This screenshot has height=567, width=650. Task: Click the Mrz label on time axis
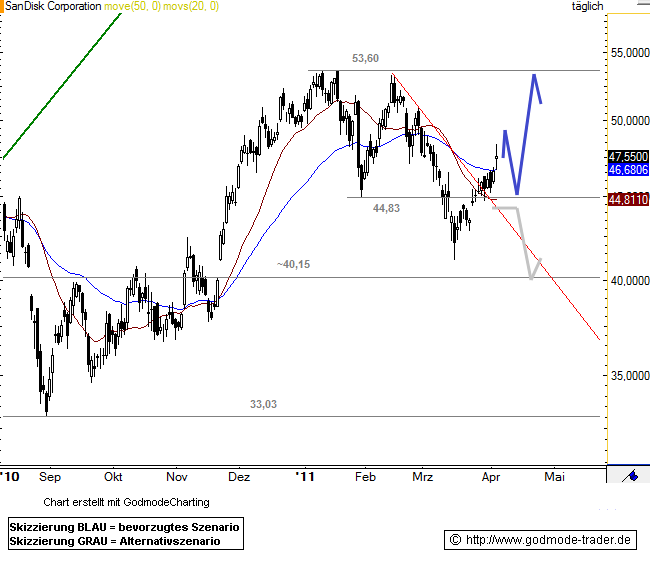click(422, 477)
